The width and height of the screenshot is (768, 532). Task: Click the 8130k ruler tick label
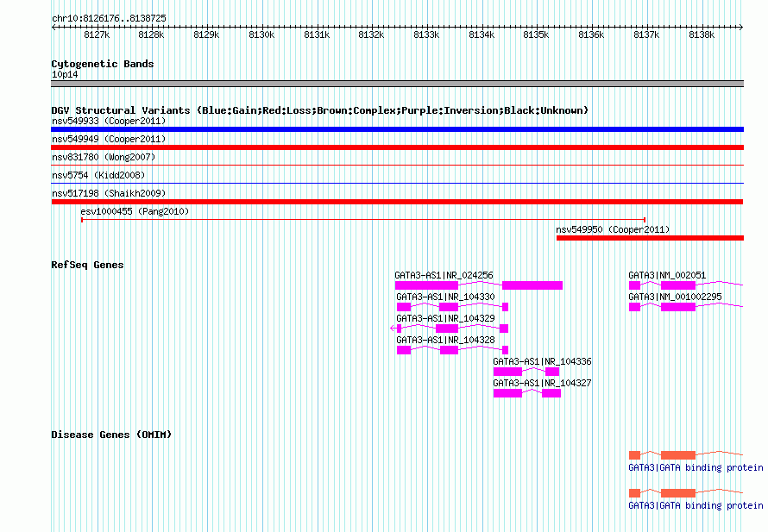261,34
